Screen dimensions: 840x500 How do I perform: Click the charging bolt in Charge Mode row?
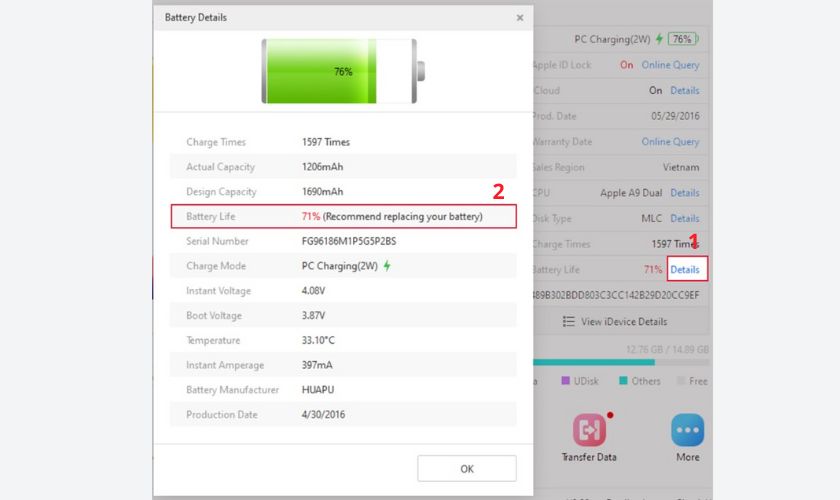[x=387, y=266]
